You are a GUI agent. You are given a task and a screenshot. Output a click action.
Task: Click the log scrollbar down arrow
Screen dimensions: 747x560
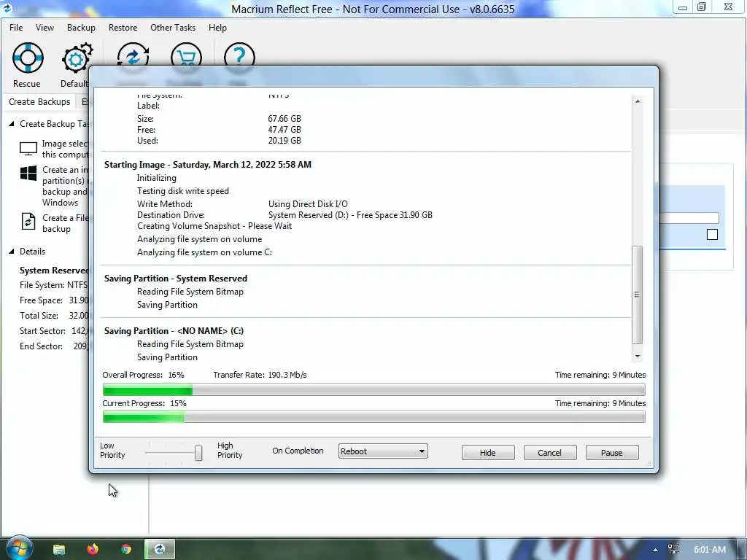(638, 356)
